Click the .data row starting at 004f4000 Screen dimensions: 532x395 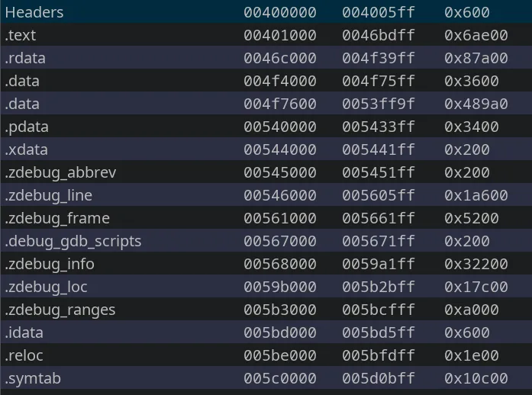click(x=266, y=80)
